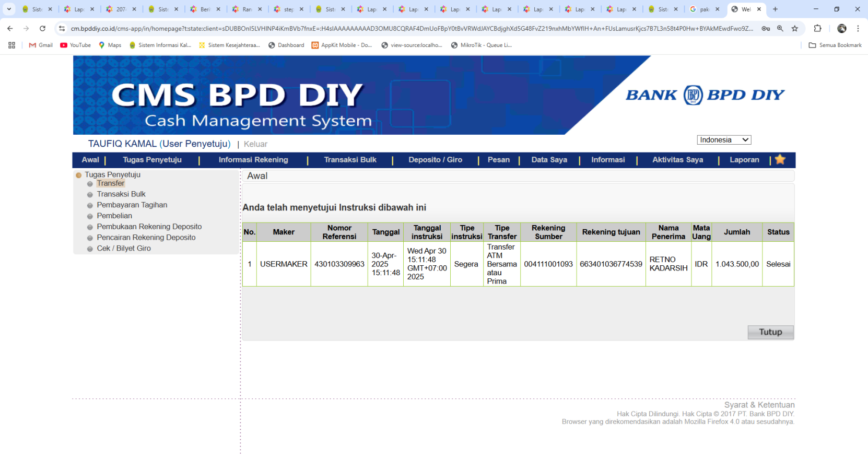This screenshot has height=470, width=868.
Task: Select Pembukaan Rekening Deposito in sidebar
Action: (x=149, y=227)
